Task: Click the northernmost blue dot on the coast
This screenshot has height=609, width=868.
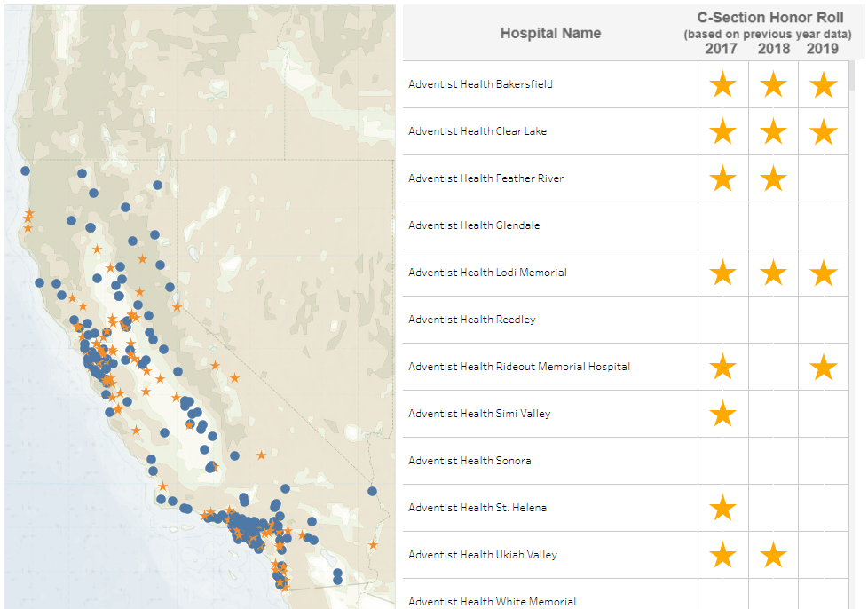Action: (x=26, y=171)
